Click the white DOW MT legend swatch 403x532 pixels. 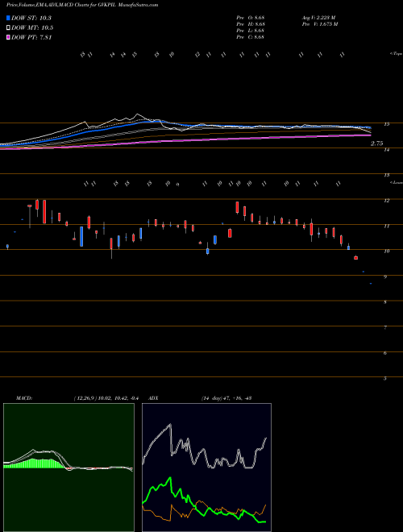(8, 28)
